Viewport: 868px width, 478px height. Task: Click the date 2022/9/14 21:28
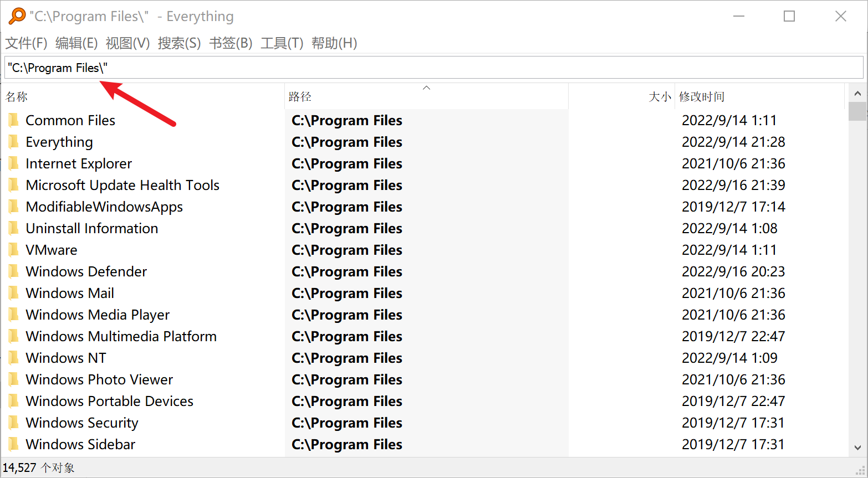[733, 142]
